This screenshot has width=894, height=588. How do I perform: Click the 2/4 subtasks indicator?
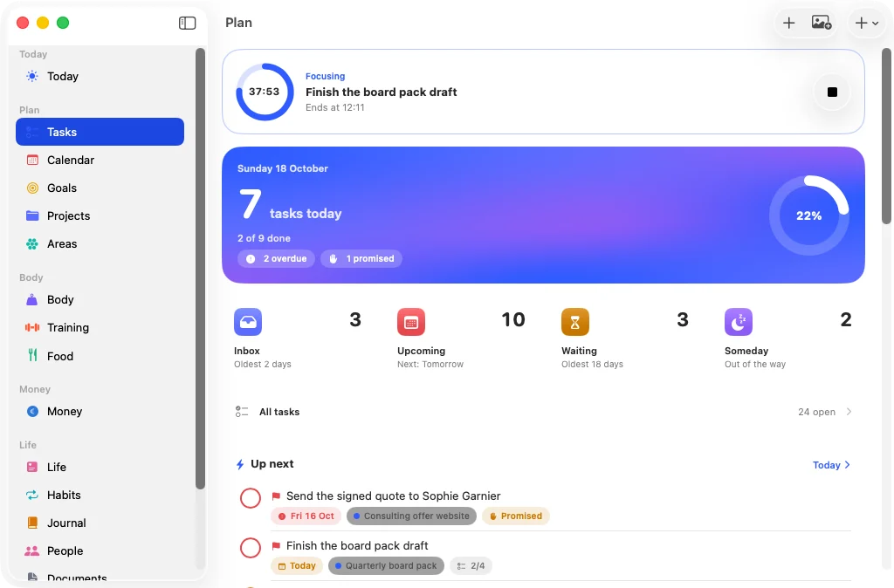tap(471, 566)
